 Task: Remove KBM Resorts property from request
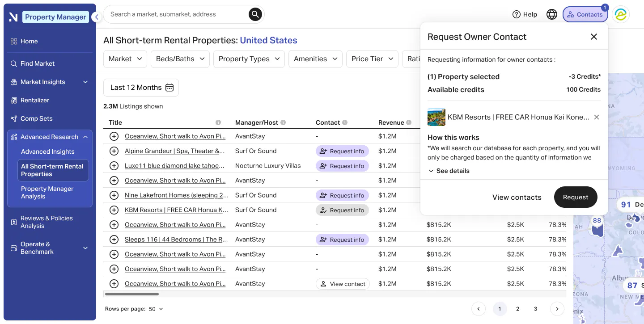[x=597, y=117]
